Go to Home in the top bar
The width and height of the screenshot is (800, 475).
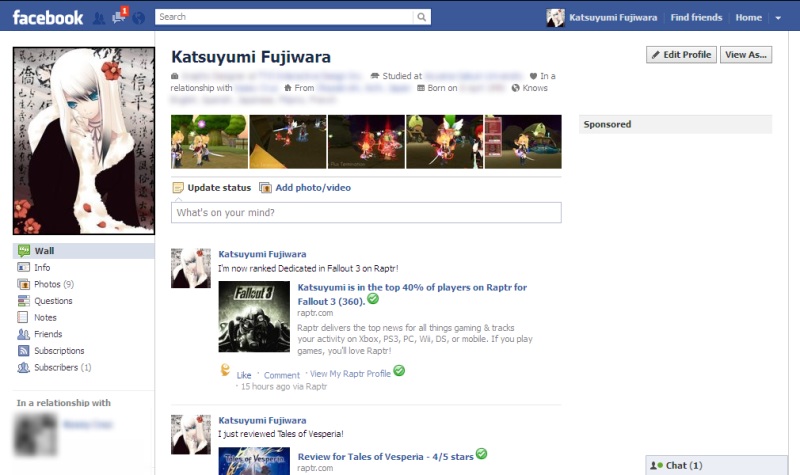[x=748, y=17]
